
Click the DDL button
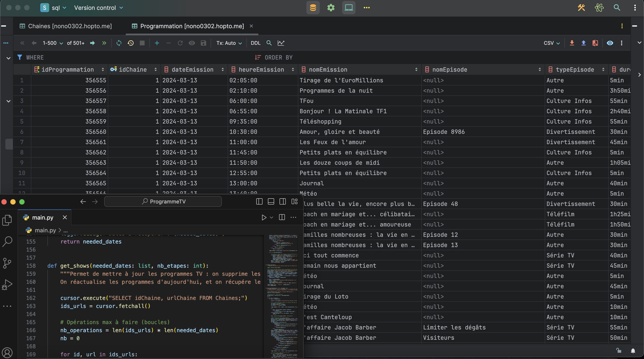256,43
